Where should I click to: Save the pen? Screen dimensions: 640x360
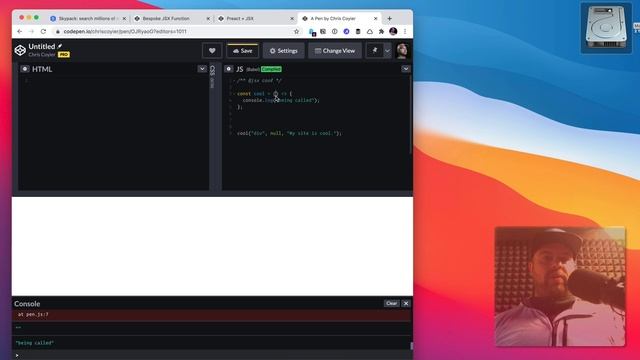click(x=242, y=51)
